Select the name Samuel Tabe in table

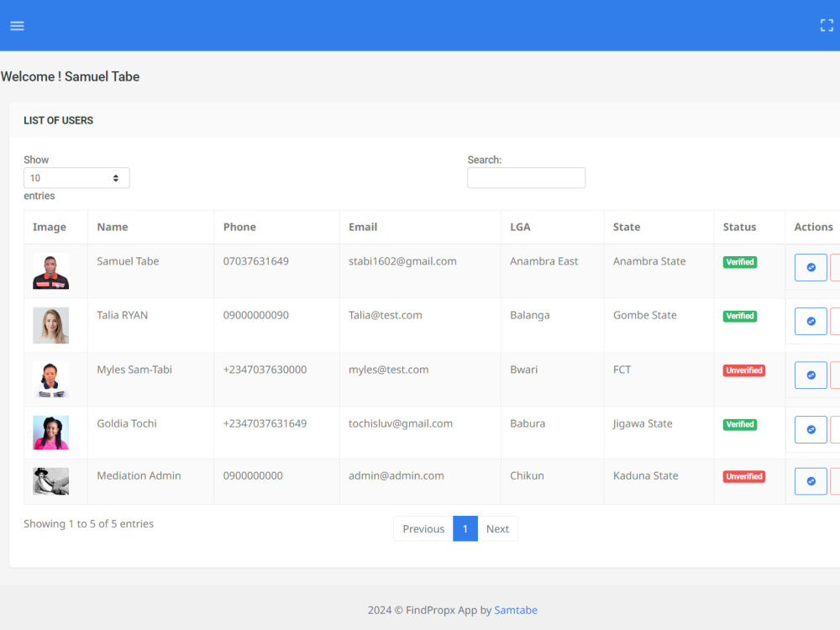(x=128, y=261)
